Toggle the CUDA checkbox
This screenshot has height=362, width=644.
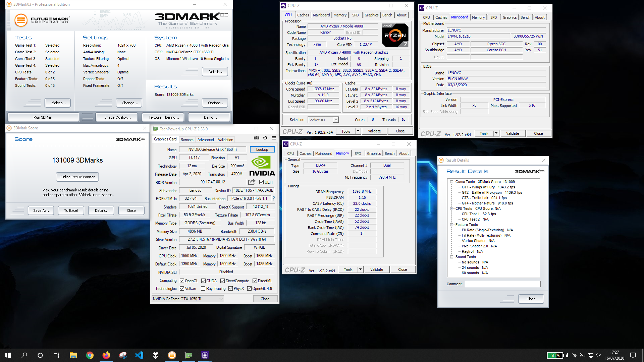tap(203, 281)
